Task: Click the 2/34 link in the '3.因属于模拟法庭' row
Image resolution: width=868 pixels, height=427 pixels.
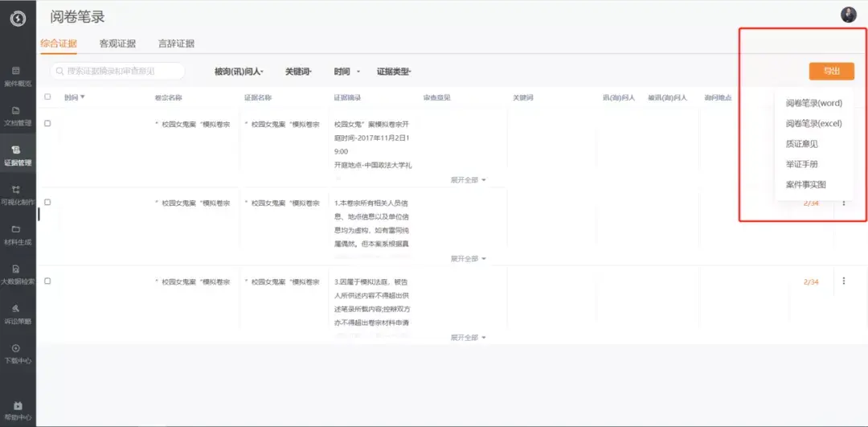Action: coord(811,282)
